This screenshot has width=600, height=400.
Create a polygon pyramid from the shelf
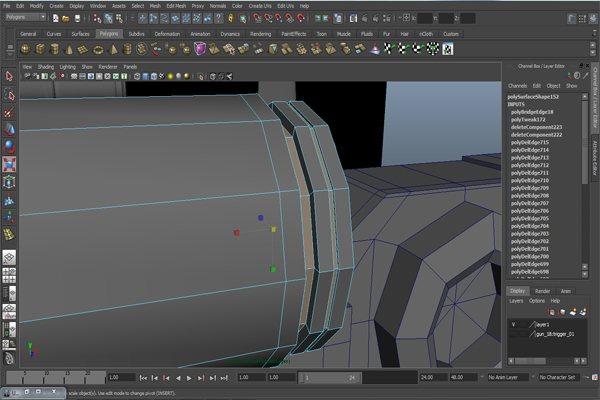(x=113, y=49)
